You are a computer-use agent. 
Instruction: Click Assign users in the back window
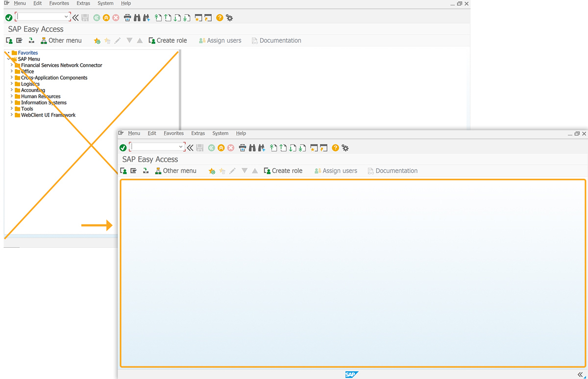click(x=220, y=41)
